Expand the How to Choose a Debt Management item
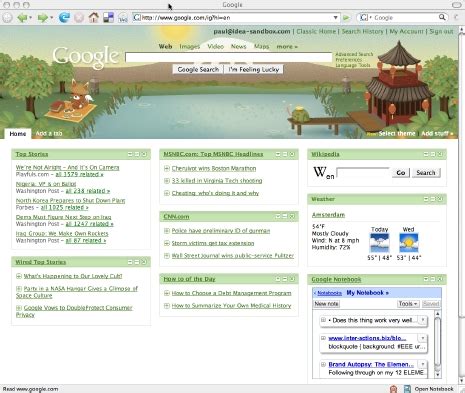Image resolution: width=465 pixels, height=393 pixels. 167,293
